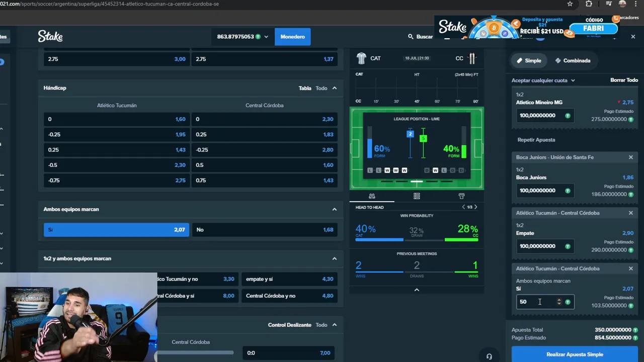Switch Hándicap view to Todo
Screen dimensions: 644x362
tap(321, 88)
